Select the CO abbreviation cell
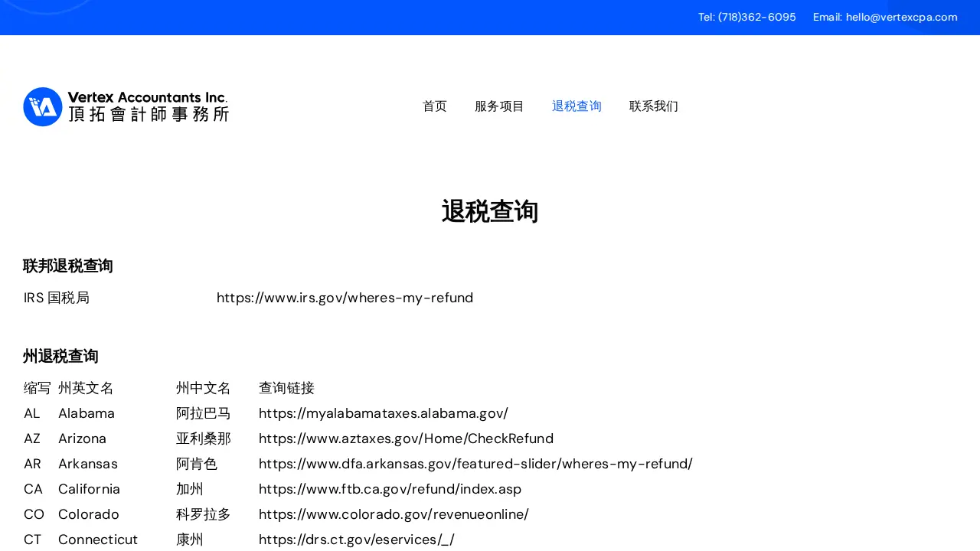The image size is (980, 551). click(x=34, y=514)
